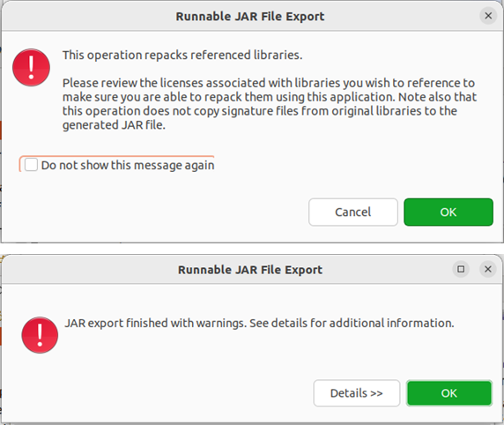Viewport: 504px width, 425px height.
Task: Enable 'Do not show this message again' checkbox
Action: pos(31,165)
